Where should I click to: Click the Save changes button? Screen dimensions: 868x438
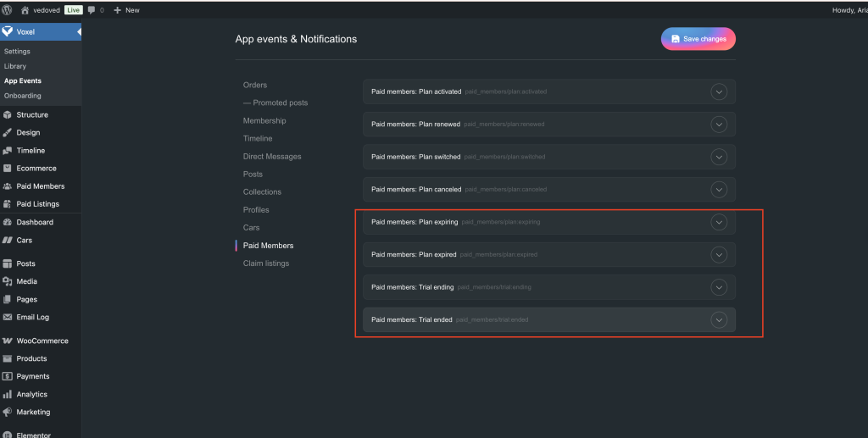pos(698,39)
